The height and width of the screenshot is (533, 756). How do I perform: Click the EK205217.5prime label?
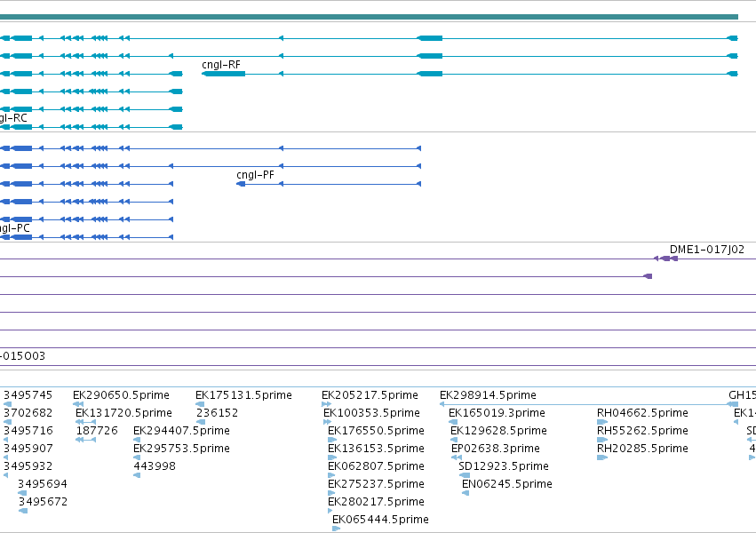[370, 395]
